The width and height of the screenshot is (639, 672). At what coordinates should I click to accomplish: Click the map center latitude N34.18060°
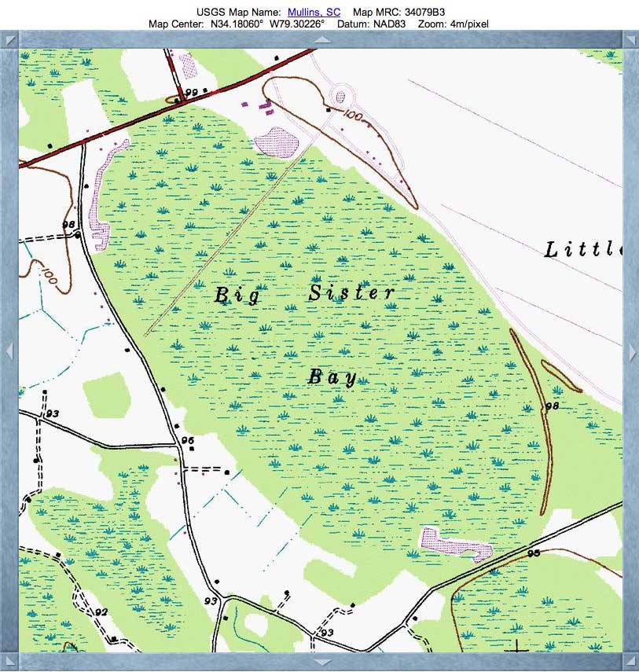(237, 24)
